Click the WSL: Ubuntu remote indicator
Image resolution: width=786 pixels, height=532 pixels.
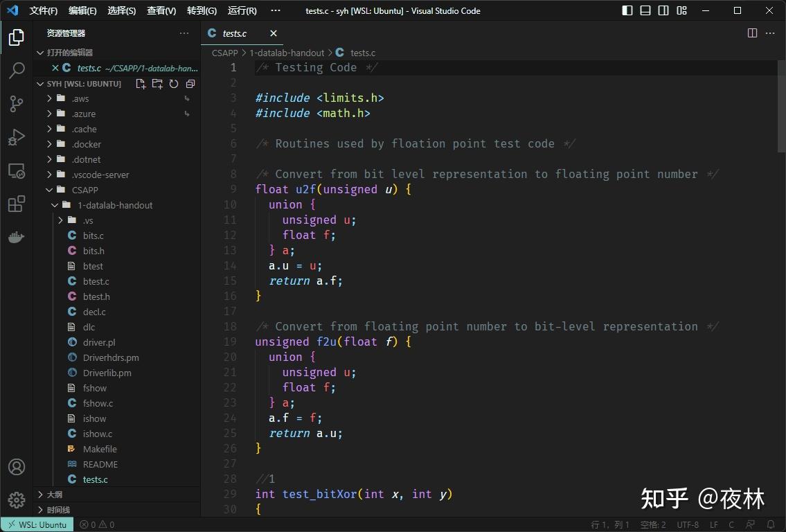tap(37, 524)
